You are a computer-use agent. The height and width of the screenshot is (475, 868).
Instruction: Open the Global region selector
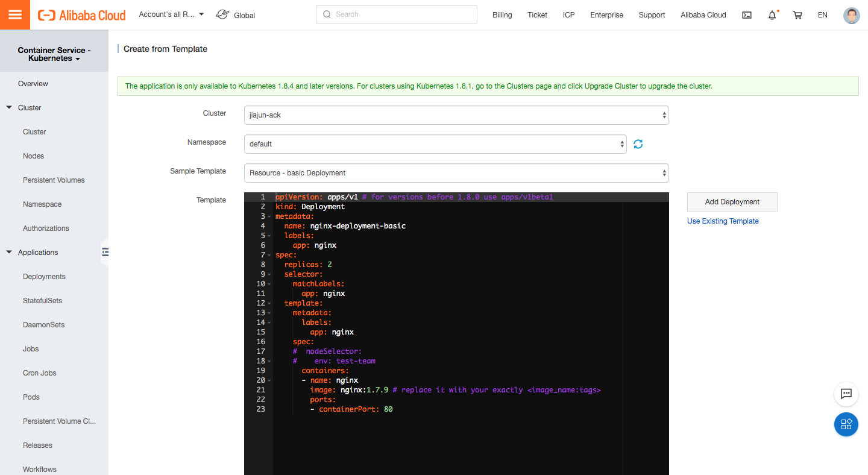pos(236,15)
